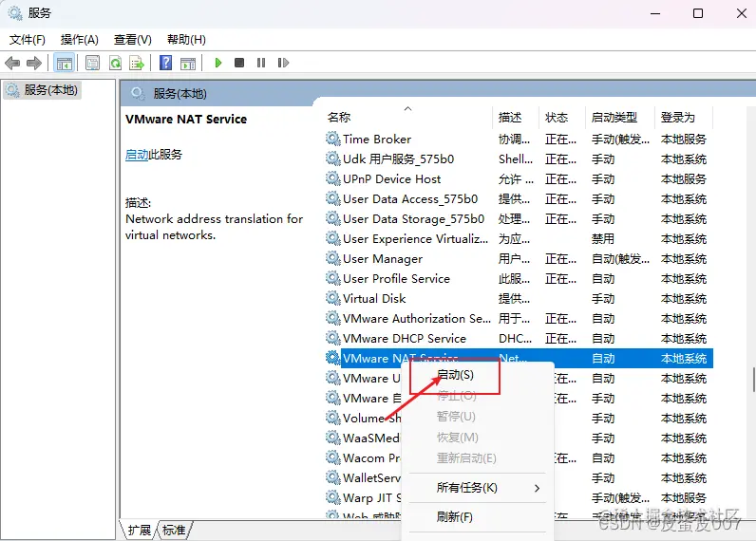The width and height of the screenshot is (756, 541).
Task: Click the gear icon beside User Data Access_575b0
Action: (x=332, y=198)
